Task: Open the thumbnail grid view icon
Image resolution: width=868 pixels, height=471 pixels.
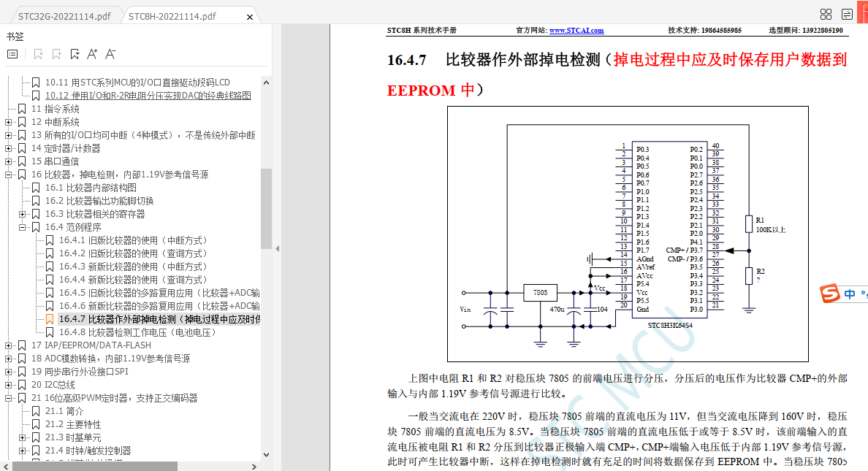Action: (x=826, y=15)
